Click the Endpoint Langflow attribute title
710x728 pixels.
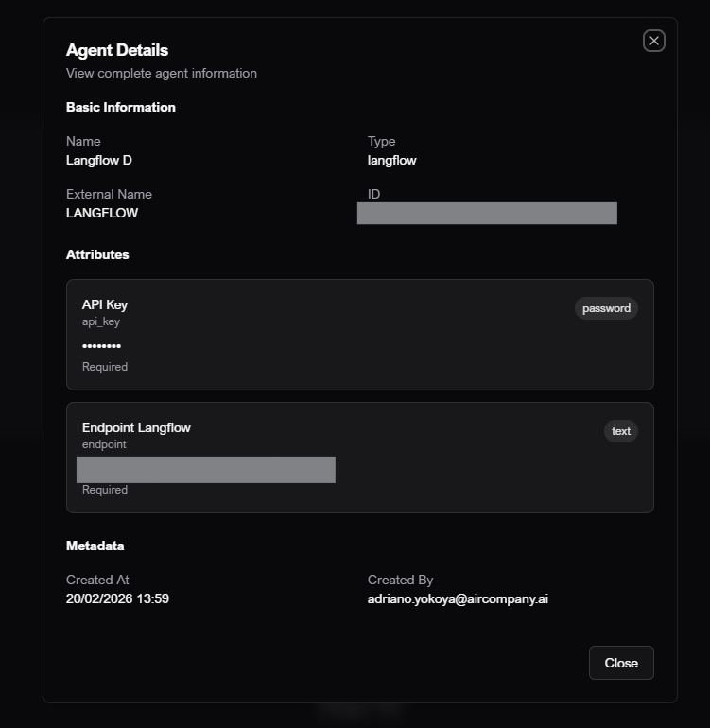(x=136, y=427)
